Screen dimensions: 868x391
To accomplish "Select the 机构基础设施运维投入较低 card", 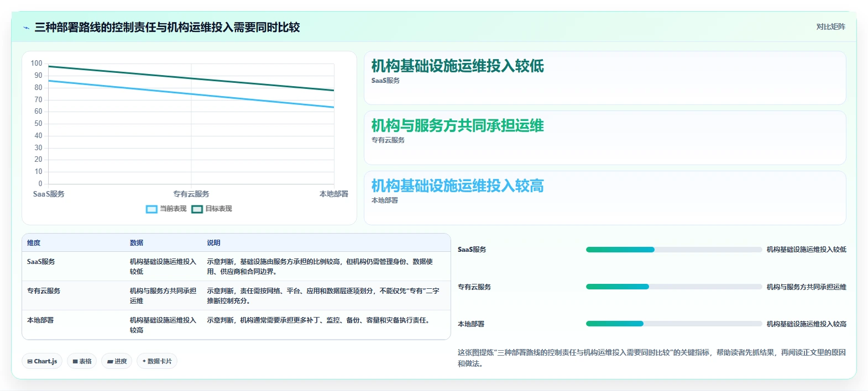I will coord(605,78).
